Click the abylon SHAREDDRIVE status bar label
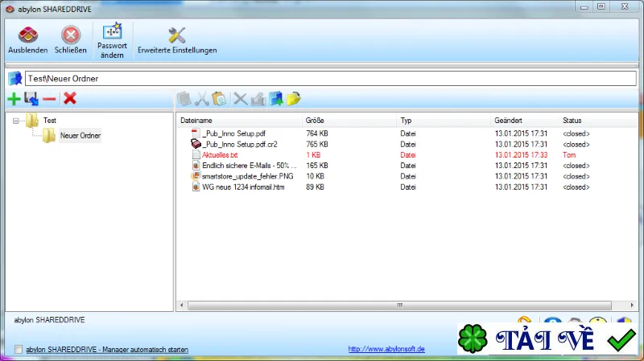Screen dimensions: 644x361 coord(49,319)
